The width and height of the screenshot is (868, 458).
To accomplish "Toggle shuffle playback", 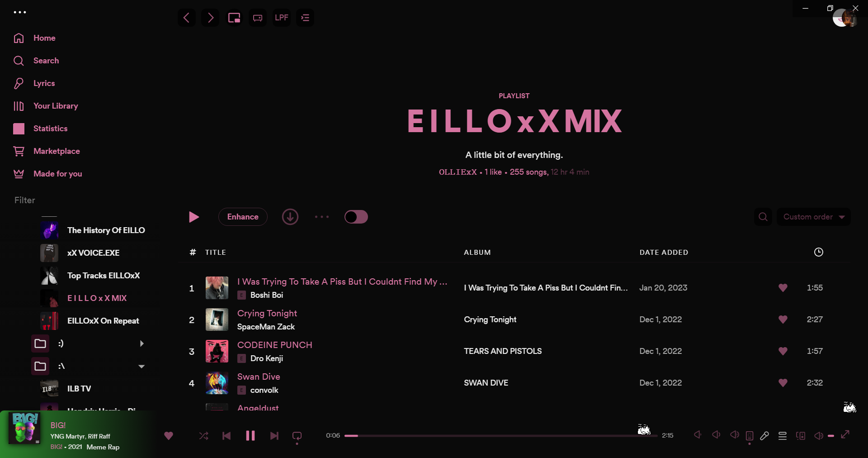I will click(x=203, y=436).
